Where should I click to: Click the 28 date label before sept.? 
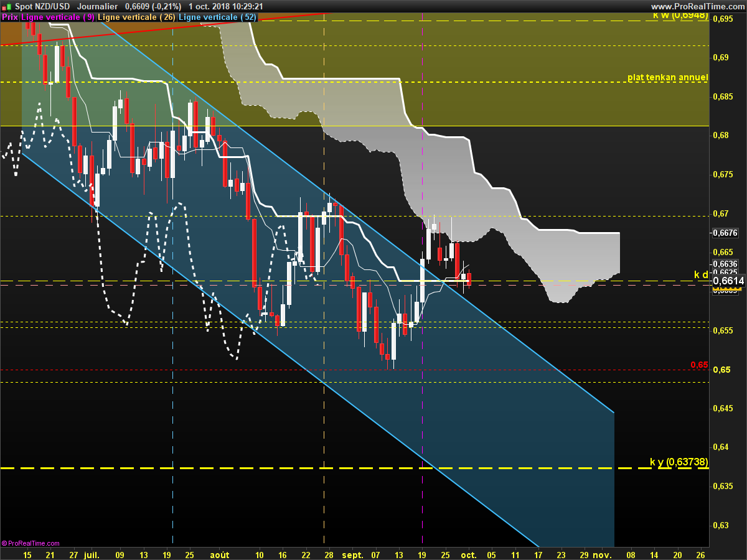pyautogui.click(x=329, y=554)
